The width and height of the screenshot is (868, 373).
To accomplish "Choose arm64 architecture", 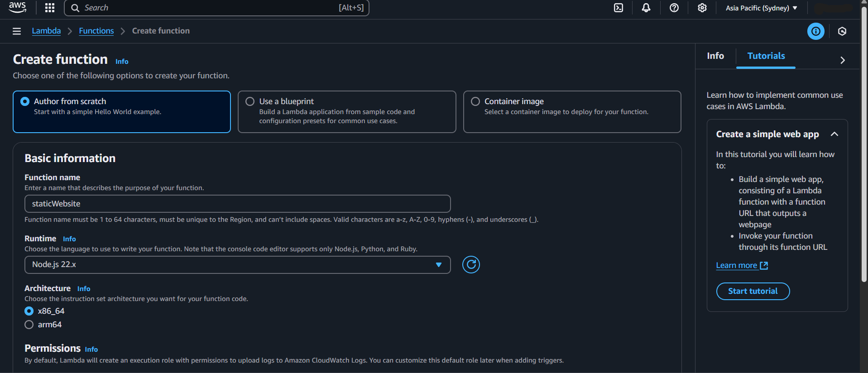I will coord(29,325).
